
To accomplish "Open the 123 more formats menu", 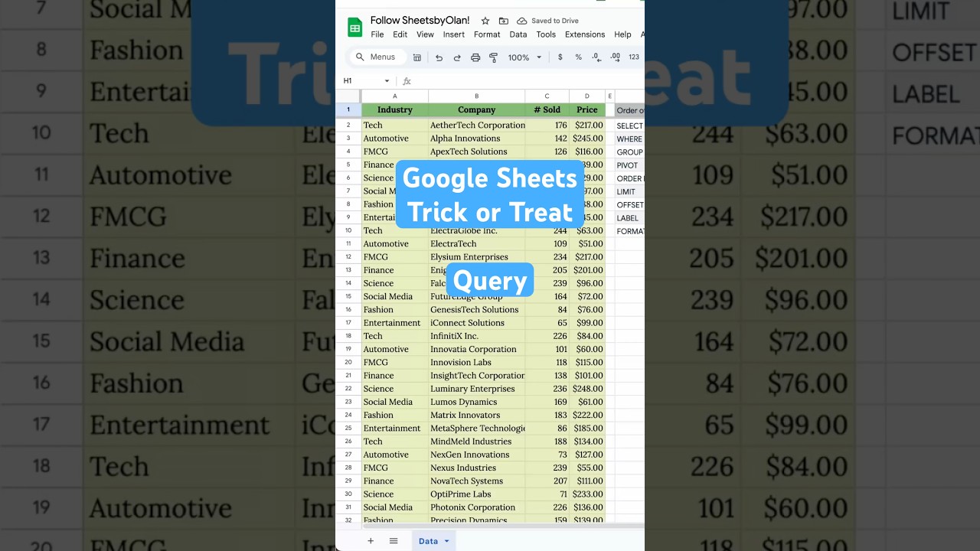I will point(634,57).
